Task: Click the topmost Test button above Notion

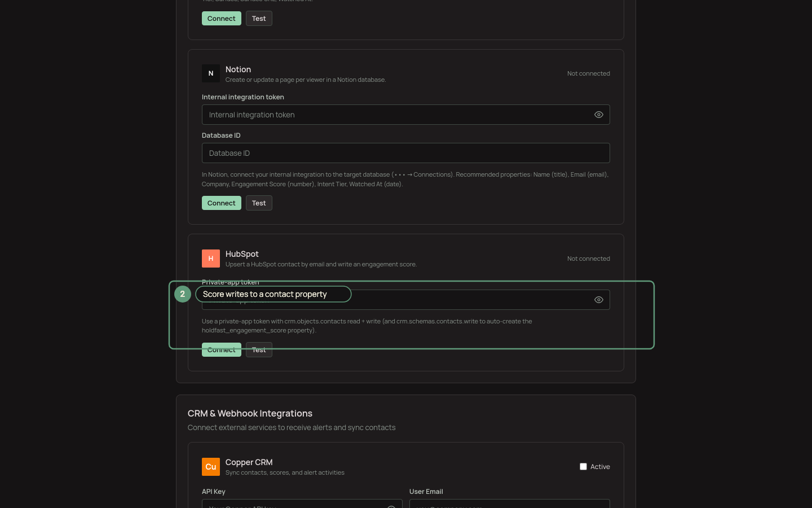Action: 259,19
